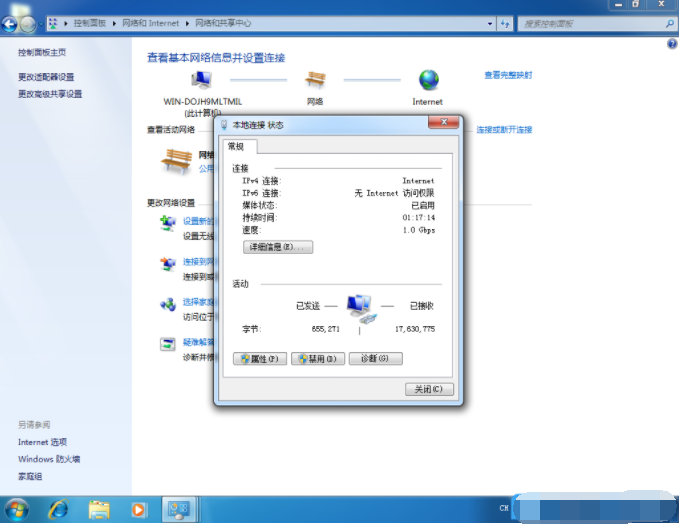Open 家庭组 link in sidebar
The image size is (680, 524).
[30, 476]
